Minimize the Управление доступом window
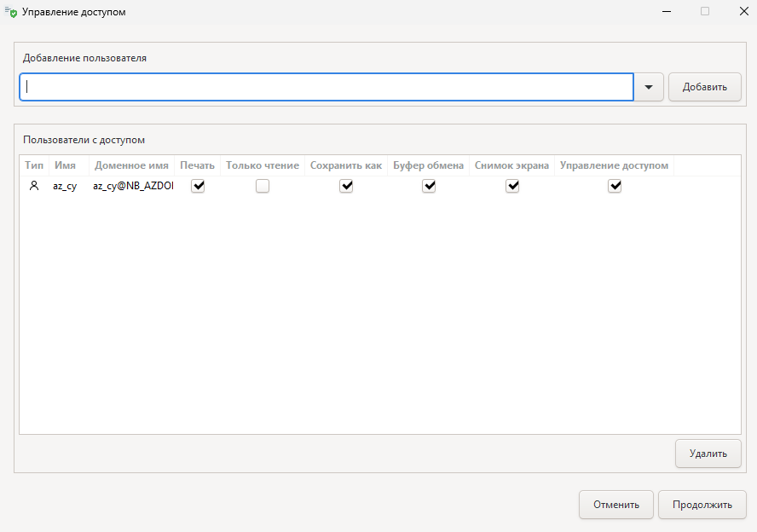757x532 pixels. coord(665,12)
